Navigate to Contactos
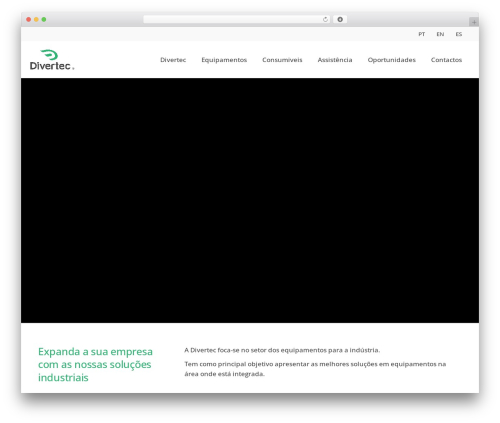The image size is (500, 423). [446, 60]
